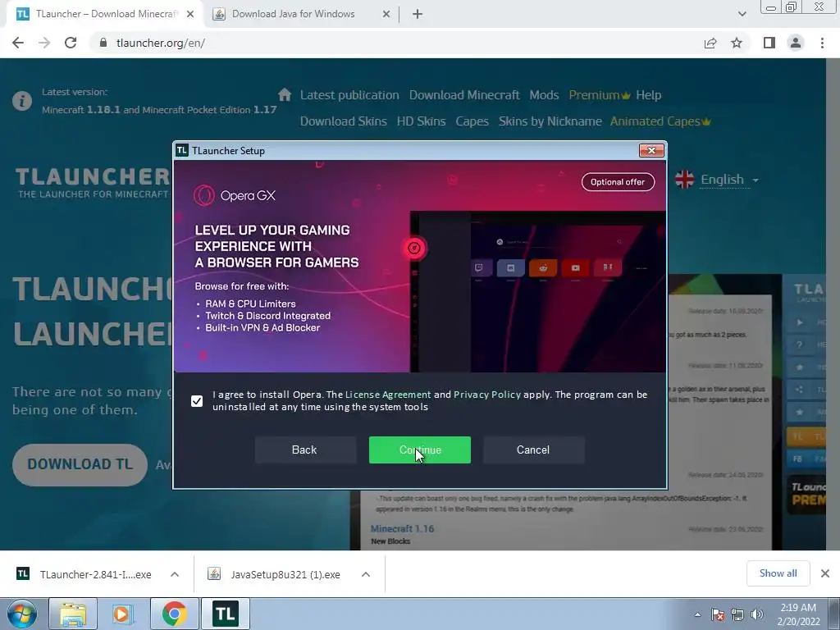Screen dimensions: 840x630
Task: Uncheck the agree to install Opera checkbox
Action: pos(197,400)
